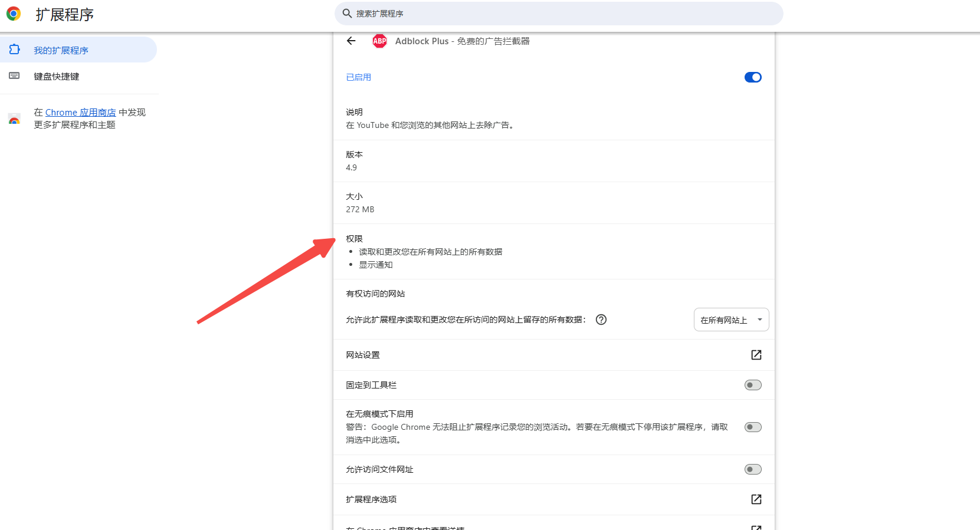Enable 允许访问文件网址 toggle
This screenshot has height=530, width=980.
753,469
